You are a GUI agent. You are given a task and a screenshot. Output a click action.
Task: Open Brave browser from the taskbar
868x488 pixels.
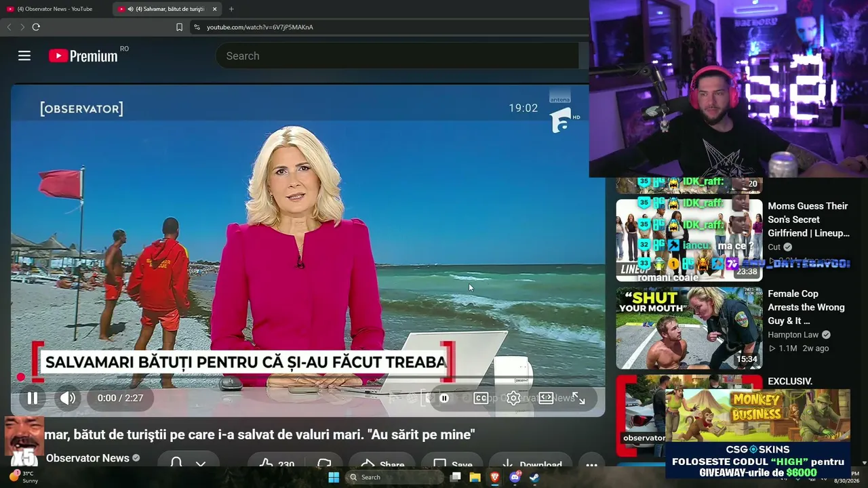pyautogui.click(x=495, y=477)
